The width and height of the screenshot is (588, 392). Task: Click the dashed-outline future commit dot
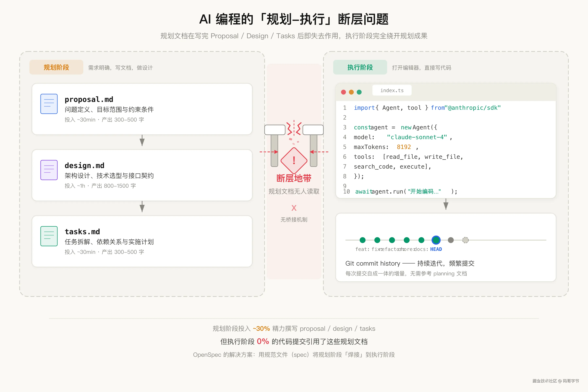pyautogui.click(x=465, y=240)
